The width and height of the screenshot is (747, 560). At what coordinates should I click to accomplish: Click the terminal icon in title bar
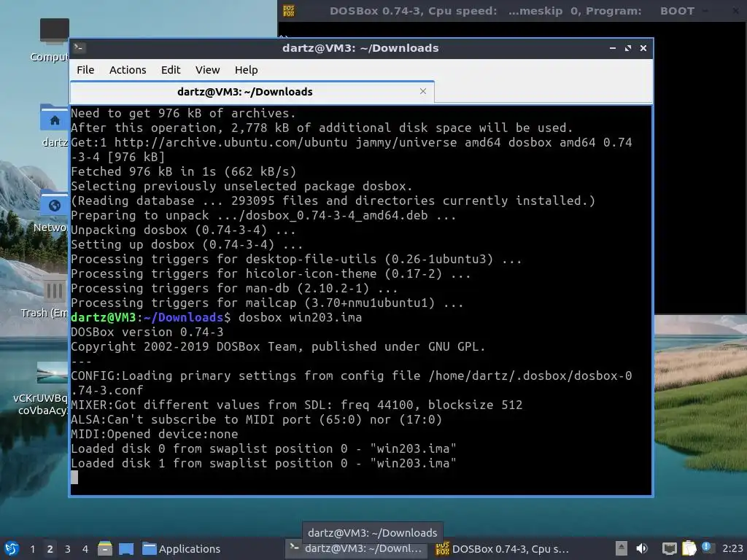point(80,47)
